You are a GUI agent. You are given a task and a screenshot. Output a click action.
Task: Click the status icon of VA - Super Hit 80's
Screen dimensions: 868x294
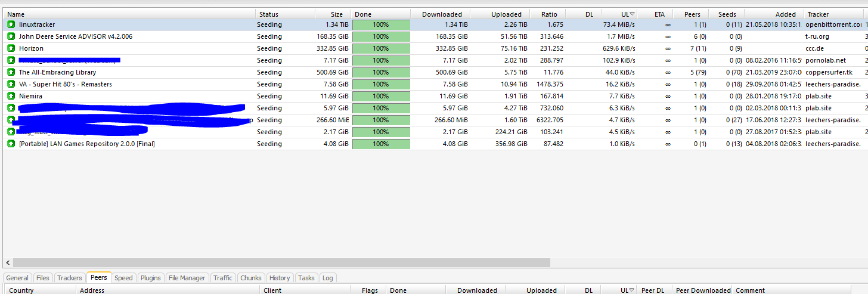(x=11, y=84)
